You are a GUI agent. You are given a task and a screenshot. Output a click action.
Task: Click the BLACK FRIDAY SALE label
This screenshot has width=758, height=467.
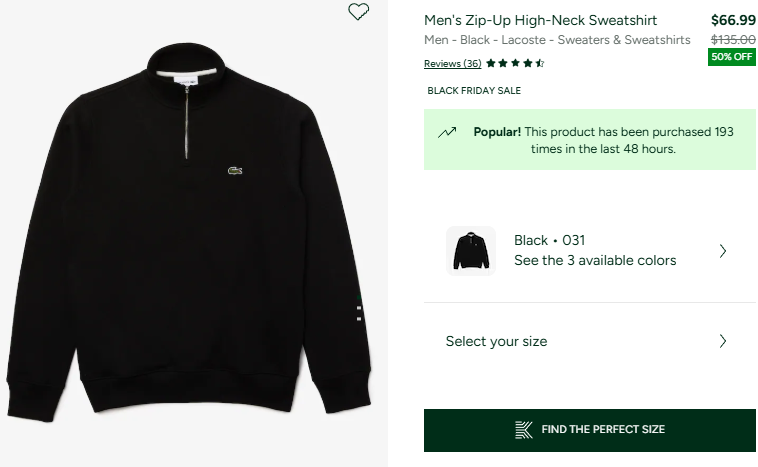(x=474, y=91)
